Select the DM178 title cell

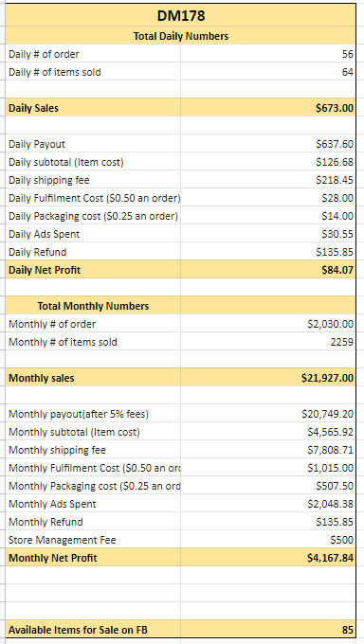click(181, 15)
